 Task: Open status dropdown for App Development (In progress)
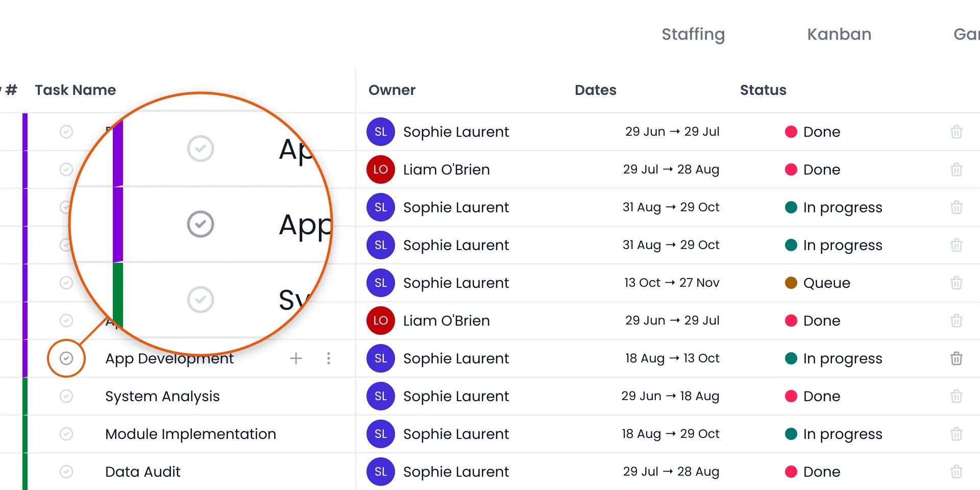pos(834,358)
